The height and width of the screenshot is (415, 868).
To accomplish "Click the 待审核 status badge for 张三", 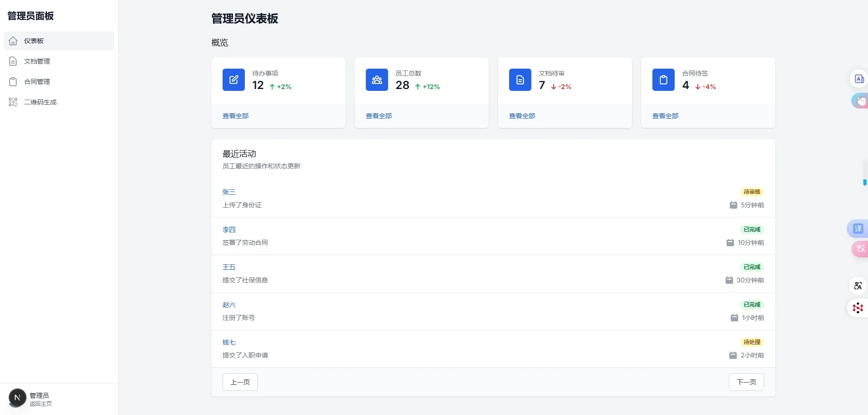I will pyautogui.click(x=752, y=192).
